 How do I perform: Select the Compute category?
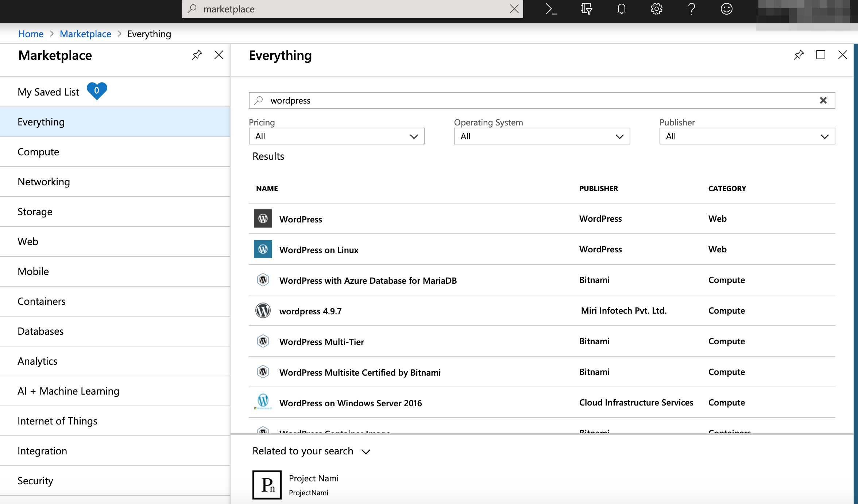(38, 152)
